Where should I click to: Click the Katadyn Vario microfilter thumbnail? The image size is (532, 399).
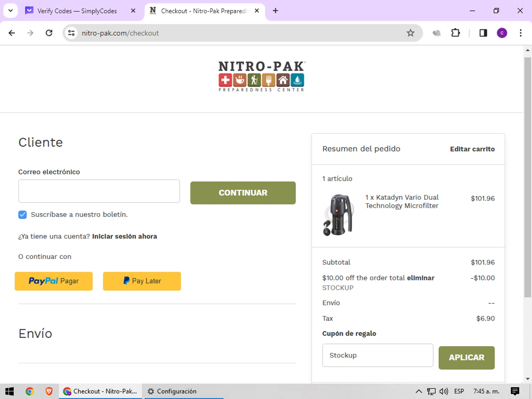[338, 215]
